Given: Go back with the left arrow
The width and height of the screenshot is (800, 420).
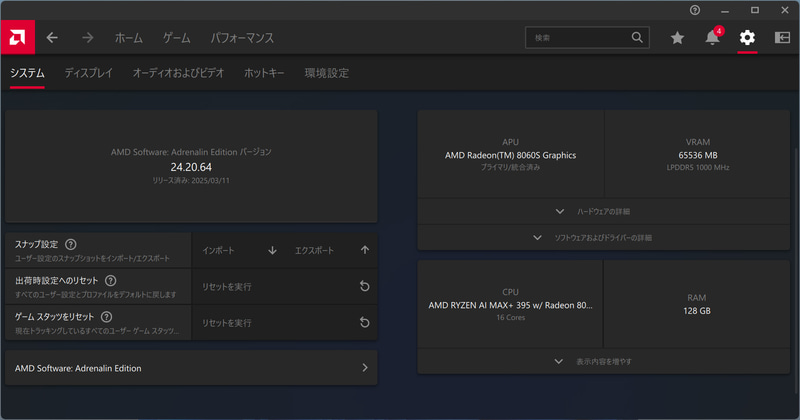Looking at the screenshot, I should [52, 37].
